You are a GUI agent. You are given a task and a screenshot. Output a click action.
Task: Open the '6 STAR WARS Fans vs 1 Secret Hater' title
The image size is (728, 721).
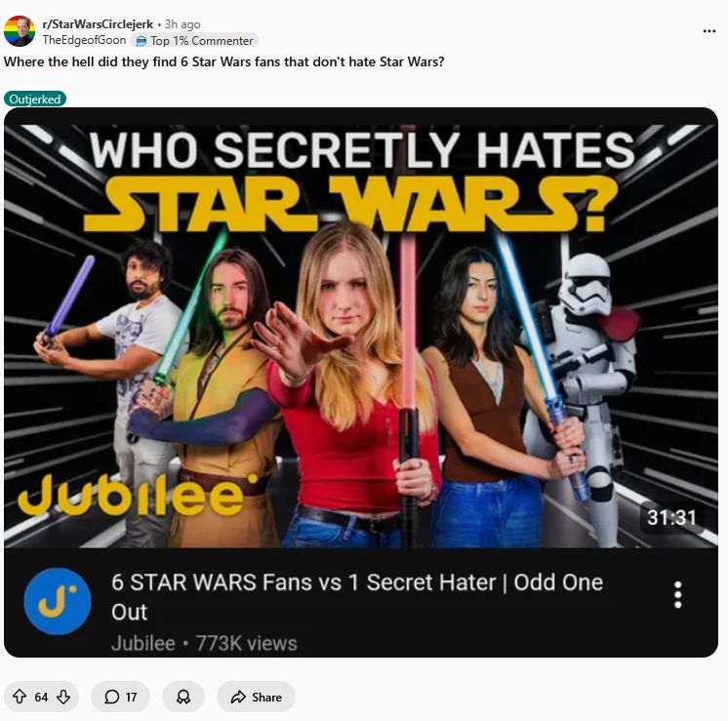357,596
